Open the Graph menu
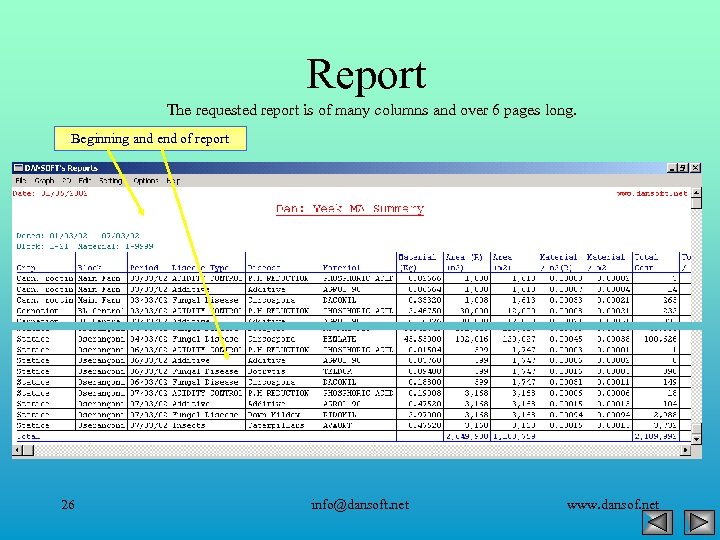Image resolution: width=720 pixels, height=540 pixels. tap(45, 180)
